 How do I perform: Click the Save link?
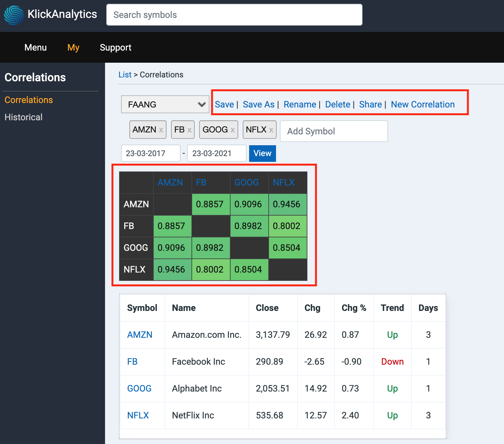(224, 104)
